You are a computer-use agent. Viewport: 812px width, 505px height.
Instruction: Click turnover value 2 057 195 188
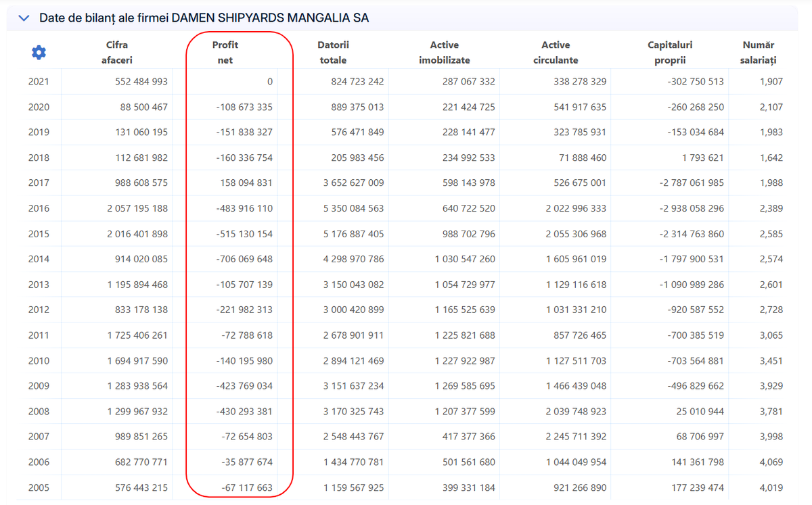(137, 208)
